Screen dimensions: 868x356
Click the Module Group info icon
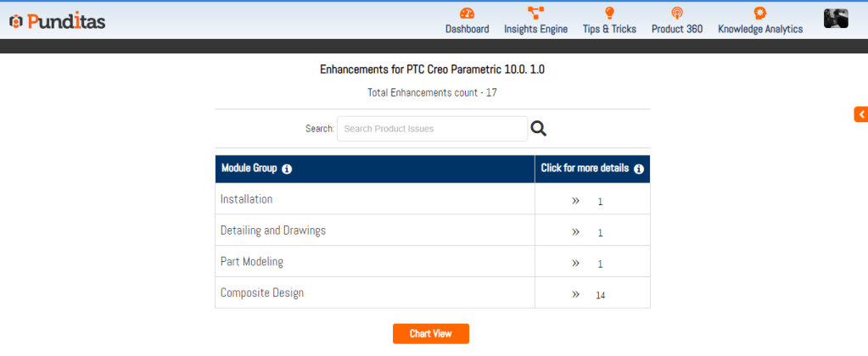pyautogui.click(x=287, y=170)
